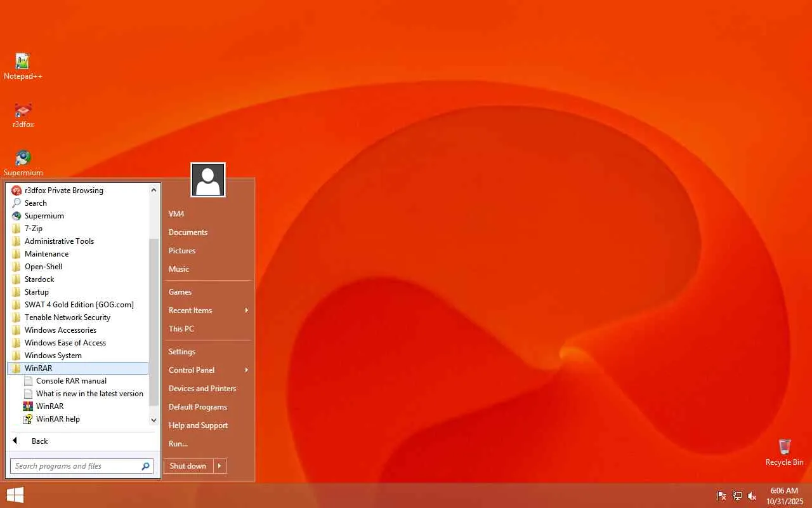This screenshot has height=508, width=812.
Task: Open the shut down options arrow
Action: pyautogui.click(x=219, y=466)
